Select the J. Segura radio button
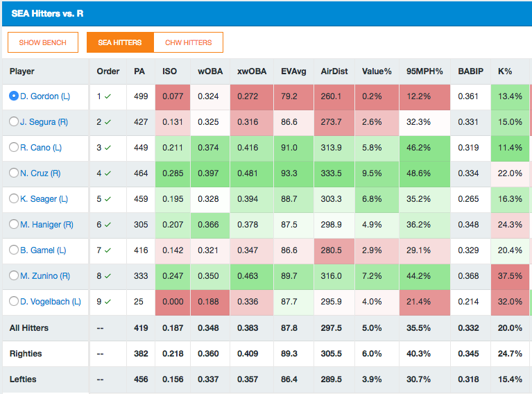Screen dimensions: 532x394 [14, 121]
